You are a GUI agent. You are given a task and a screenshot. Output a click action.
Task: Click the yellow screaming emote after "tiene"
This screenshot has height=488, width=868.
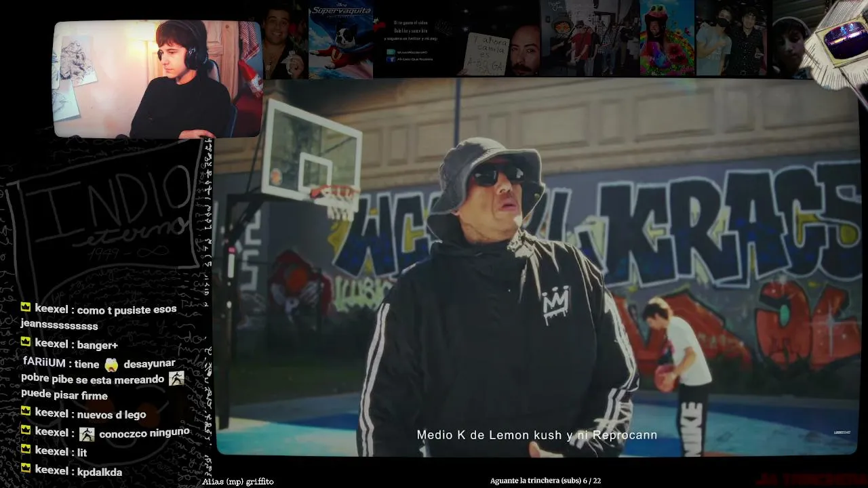click(x=111, y=365)
